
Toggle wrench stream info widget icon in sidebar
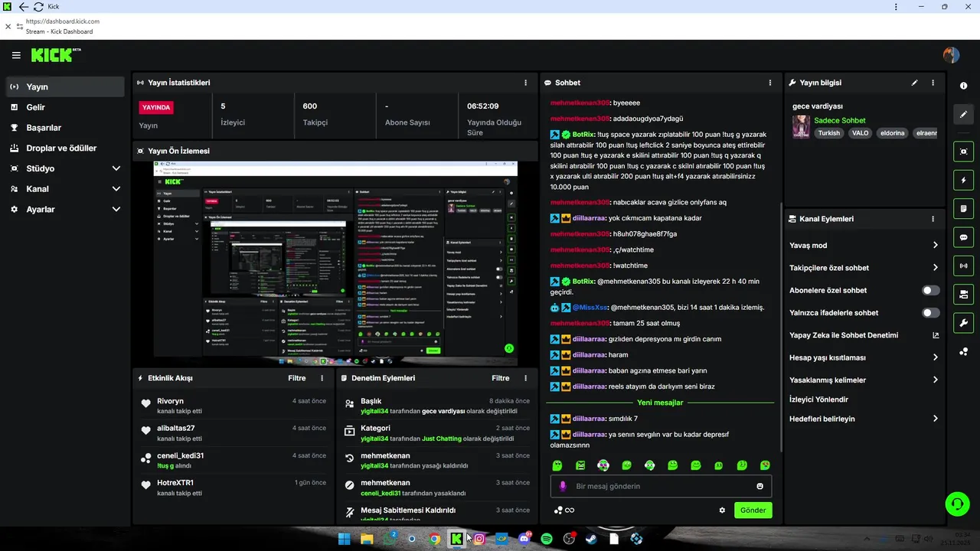pos(963,323)
